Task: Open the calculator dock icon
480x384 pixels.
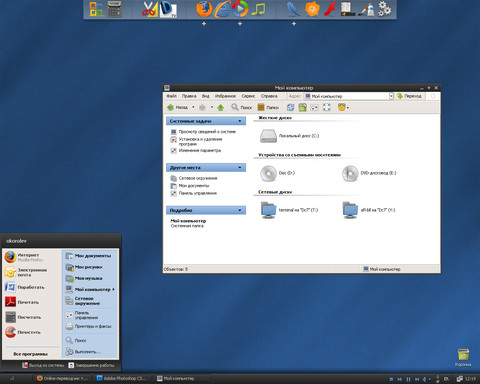Action: (114, 9)
